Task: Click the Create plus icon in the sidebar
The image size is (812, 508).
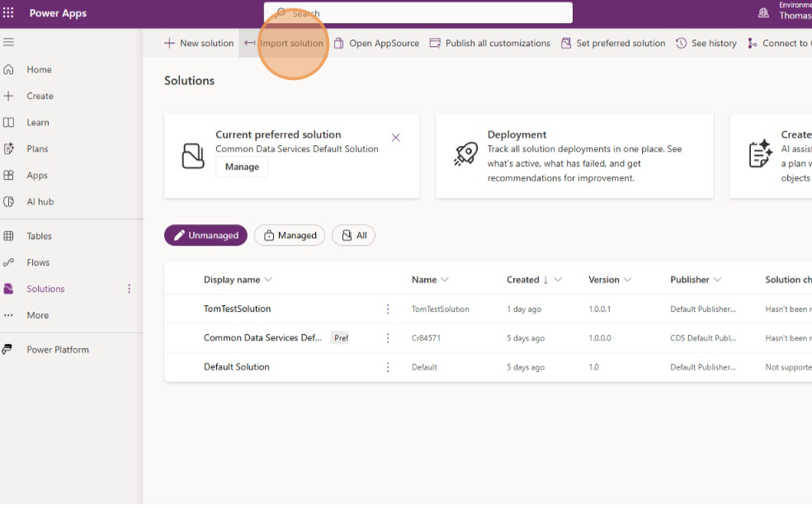Action: 8,96
